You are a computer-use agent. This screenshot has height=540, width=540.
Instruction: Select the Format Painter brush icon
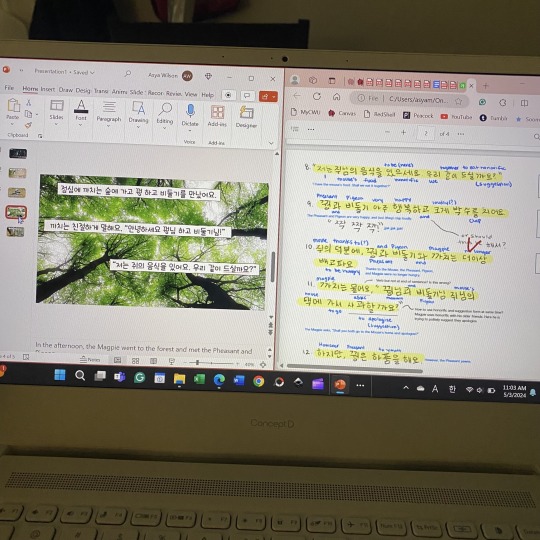tap(28, 125)
